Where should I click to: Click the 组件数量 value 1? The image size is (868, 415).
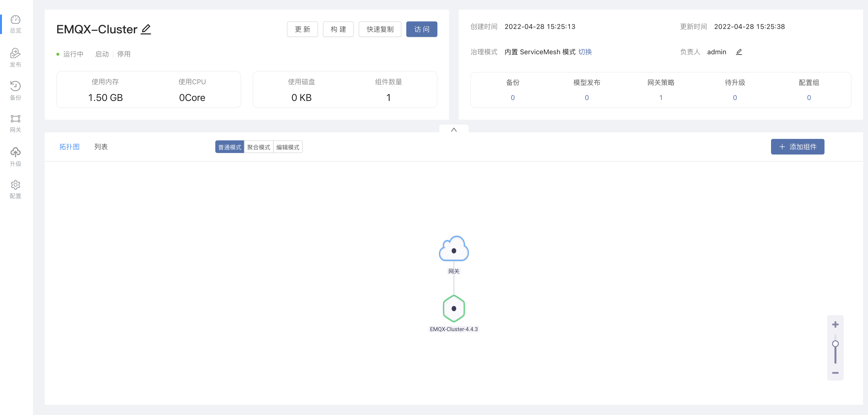tap(389, 98)
